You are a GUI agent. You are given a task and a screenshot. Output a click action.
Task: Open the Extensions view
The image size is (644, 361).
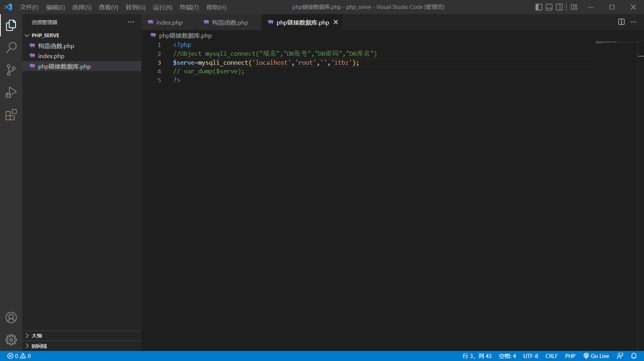pos(11,115)
